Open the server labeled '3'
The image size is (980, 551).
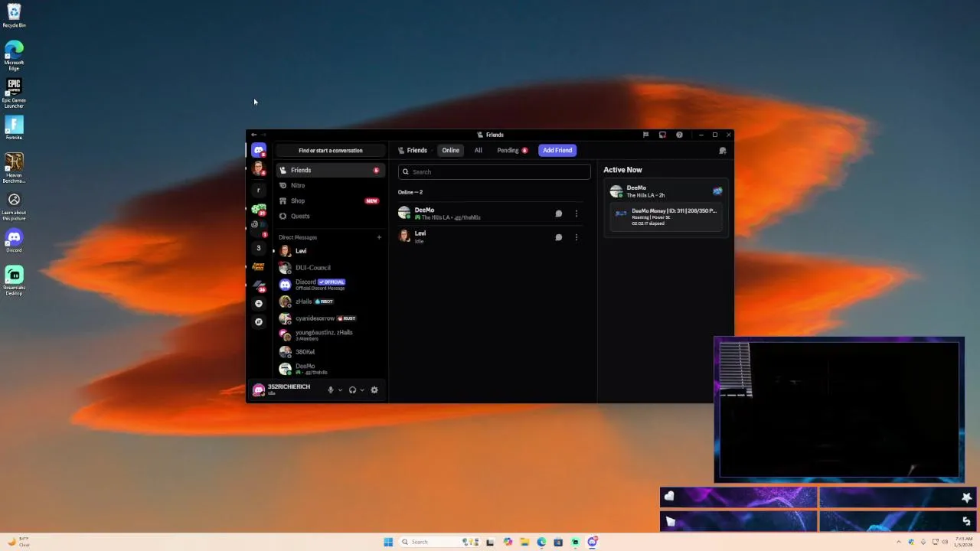coord(259,248)
